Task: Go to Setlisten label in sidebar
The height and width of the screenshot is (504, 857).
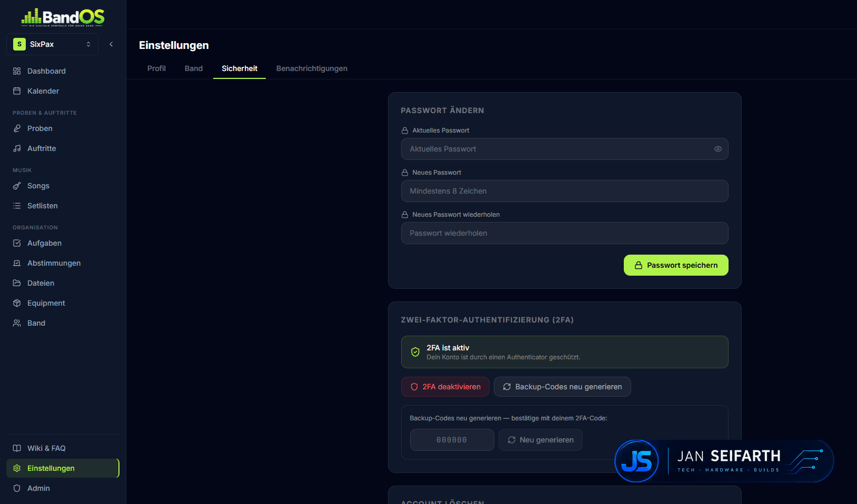Action: coord(43,206)
